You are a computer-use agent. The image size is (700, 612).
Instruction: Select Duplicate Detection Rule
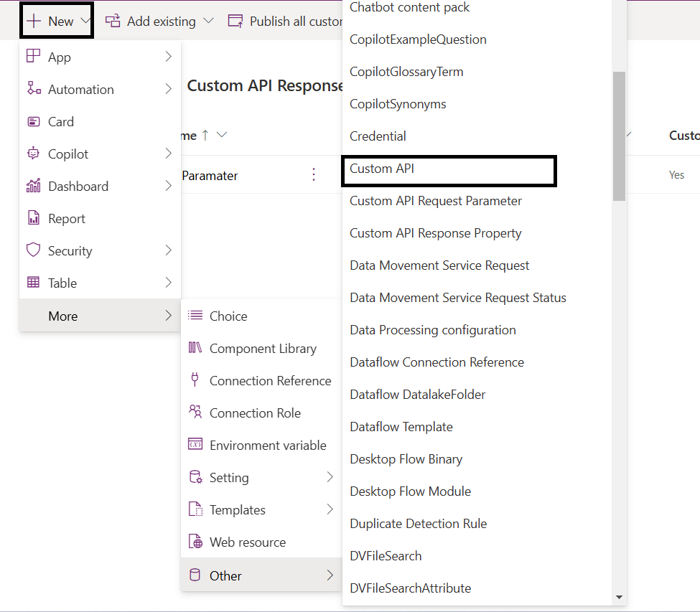419,524
